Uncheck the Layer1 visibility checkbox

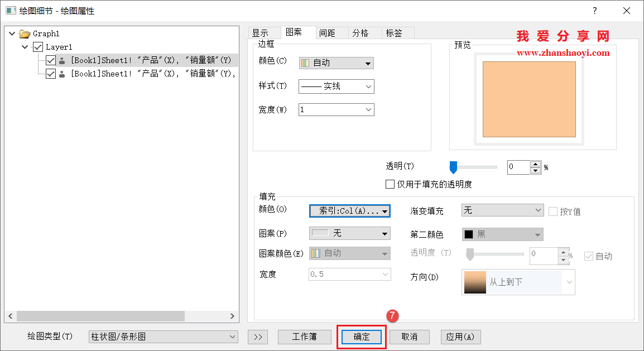[x=37, y=46]
